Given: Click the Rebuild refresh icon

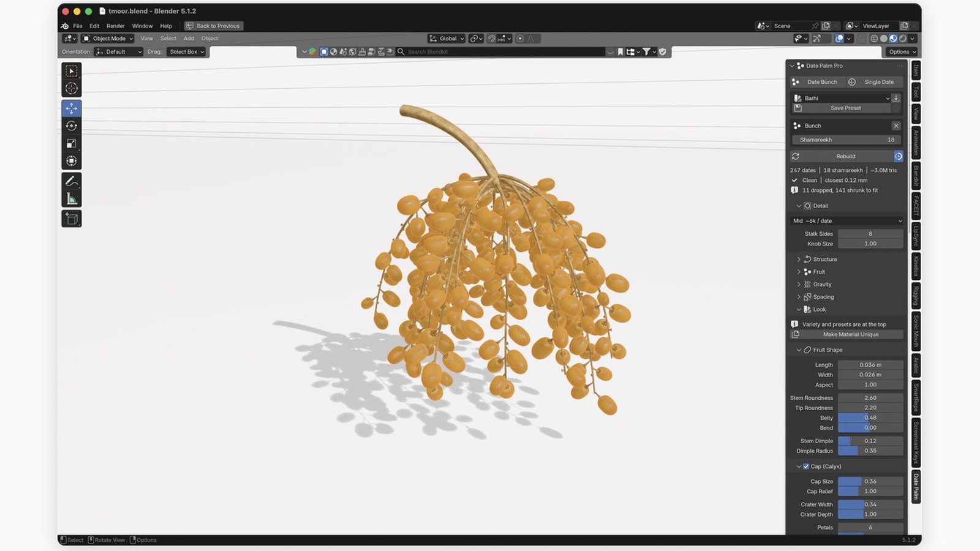Looking at the screenshot, I should (x=795, y=156).
